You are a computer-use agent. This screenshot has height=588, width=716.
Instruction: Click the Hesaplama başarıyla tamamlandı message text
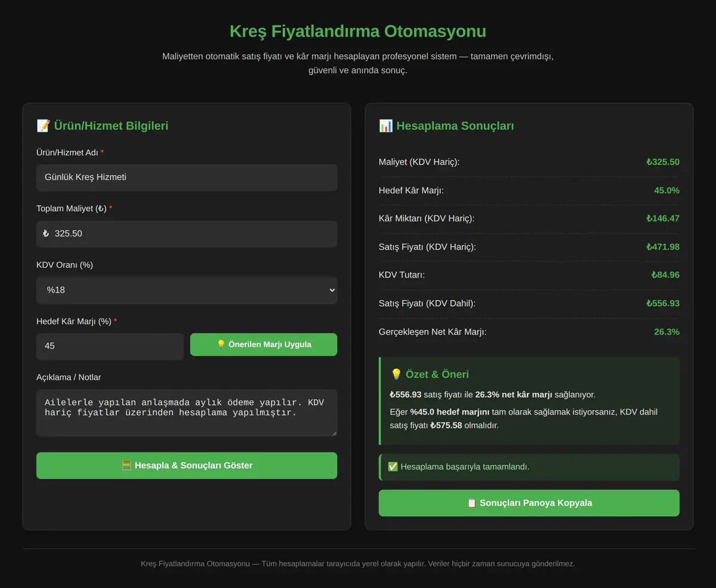(x=465, y=466)
